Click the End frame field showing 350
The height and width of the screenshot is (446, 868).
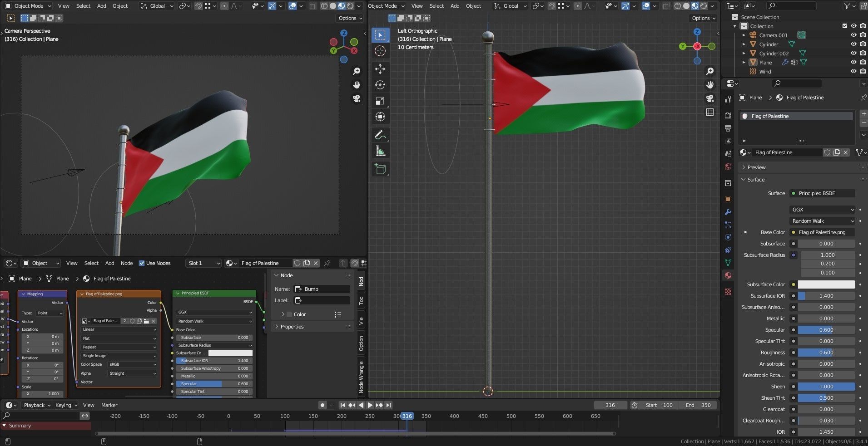tap(698, 405)
